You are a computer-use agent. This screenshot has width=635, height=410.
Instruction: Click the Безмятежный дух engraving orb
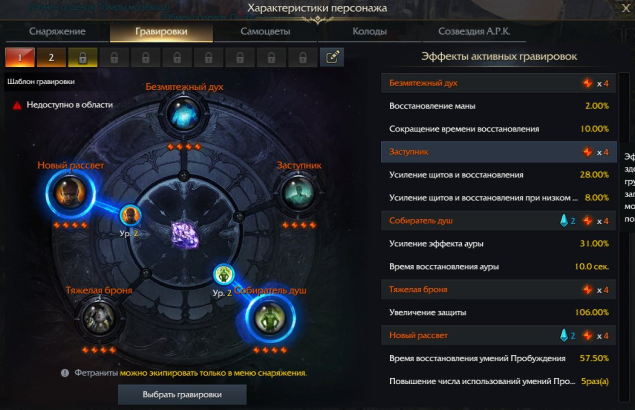(x=184, y=114)
